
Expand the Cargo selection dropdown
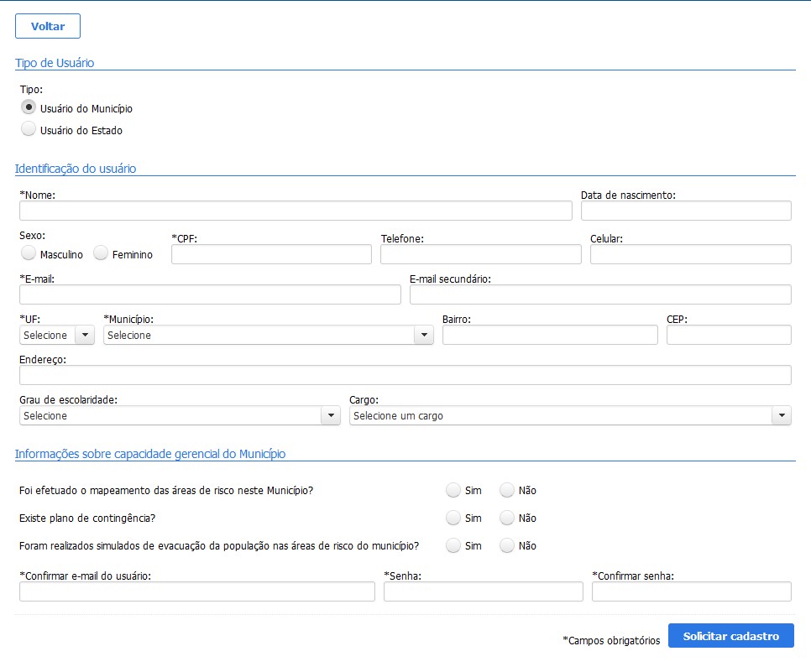pos(569,416)
